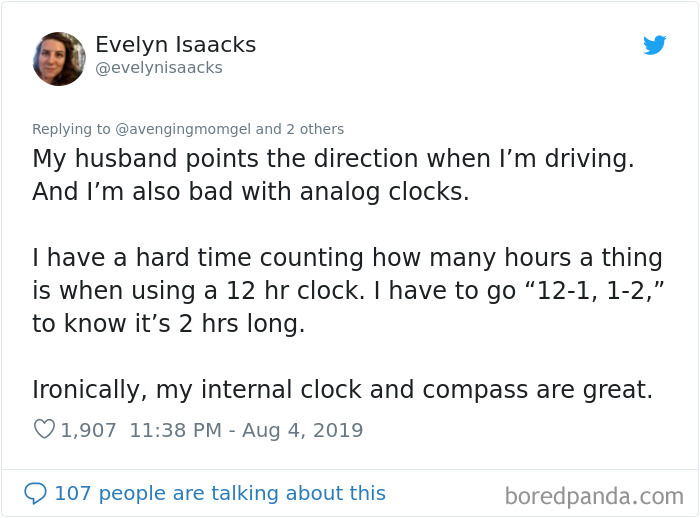Open '107 people are talking about this'
The width and height of the screenshot is (700, 518).
220,493
